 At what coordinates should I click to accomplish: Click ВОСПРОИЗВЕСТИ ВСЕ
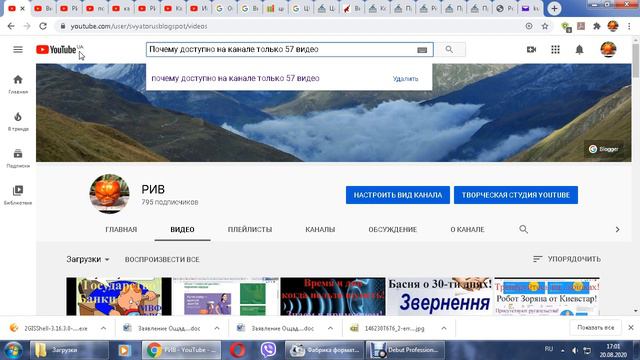tap(162, 260)
